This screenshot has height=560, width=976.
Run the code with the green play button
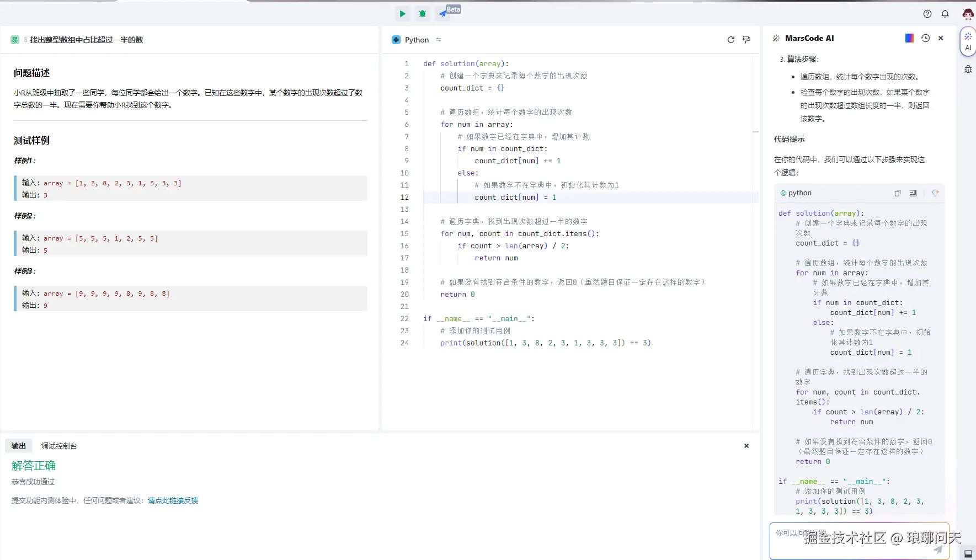click(x=402, y=14)
